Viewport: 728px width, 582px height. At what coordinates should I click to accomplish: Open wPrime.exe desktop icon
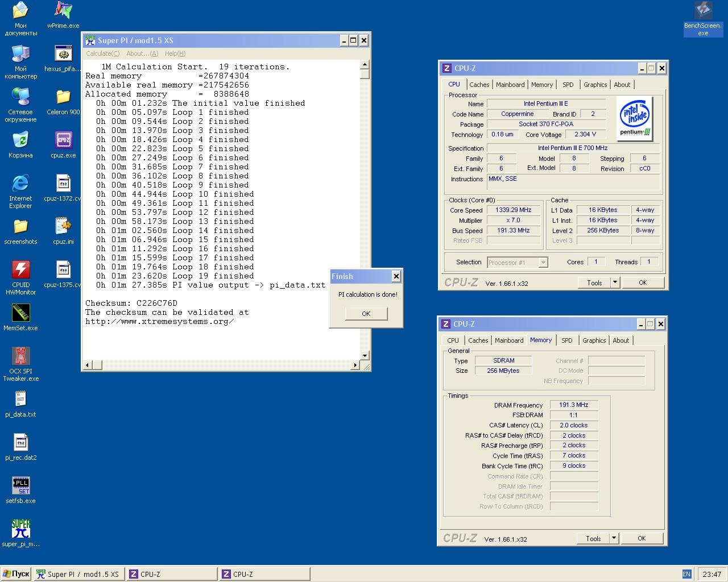pyautogui.click(x=63, y=15)
